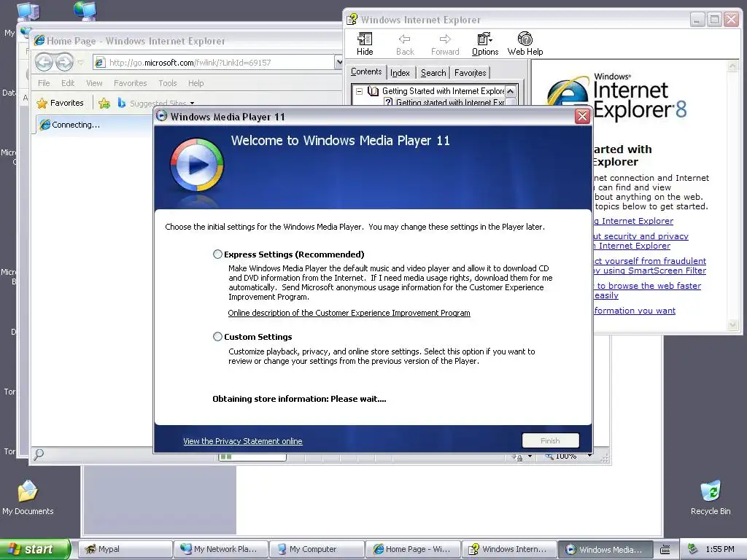
Task: Click page loading progress bar in status bar
Action: coord(252,457)
